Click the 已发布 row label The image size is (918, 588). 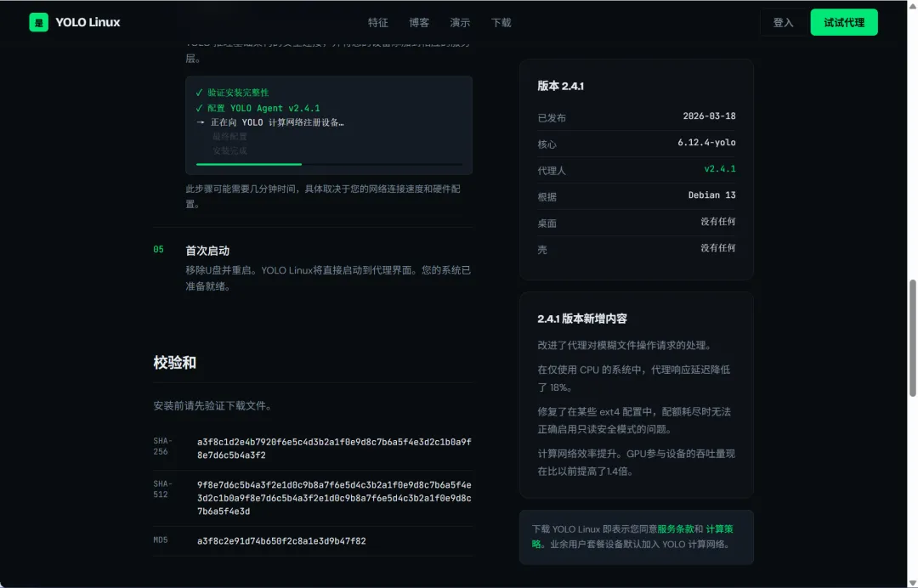coord(552,117)
